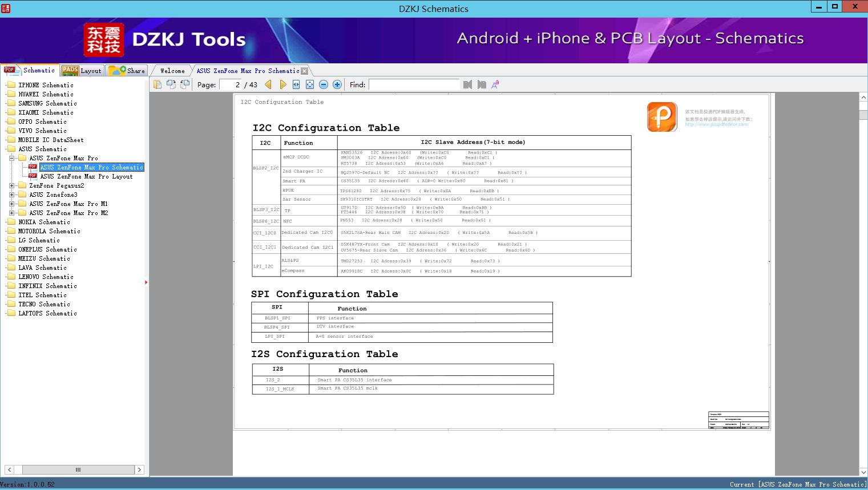
Task: Select ASUS ZenFone Max Pro Schematic file
Action: [91, 167]
